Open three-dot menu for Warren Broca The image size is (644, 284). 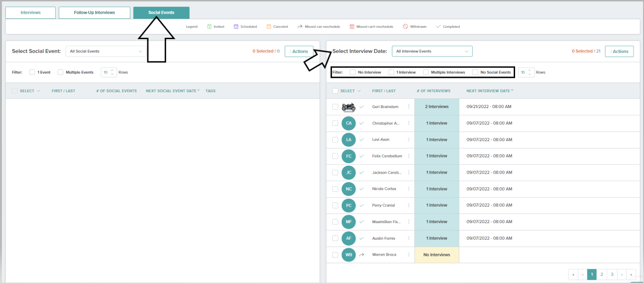coord(409,255)
